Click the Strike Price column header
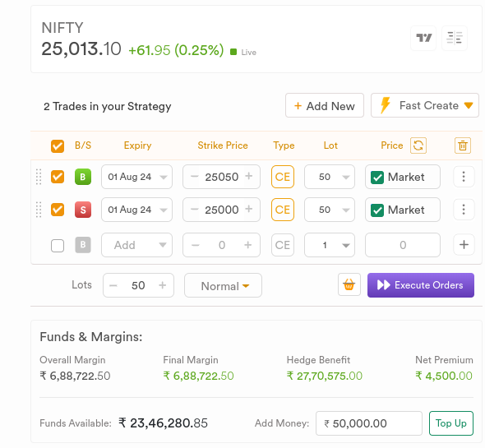 click(223, 145)
